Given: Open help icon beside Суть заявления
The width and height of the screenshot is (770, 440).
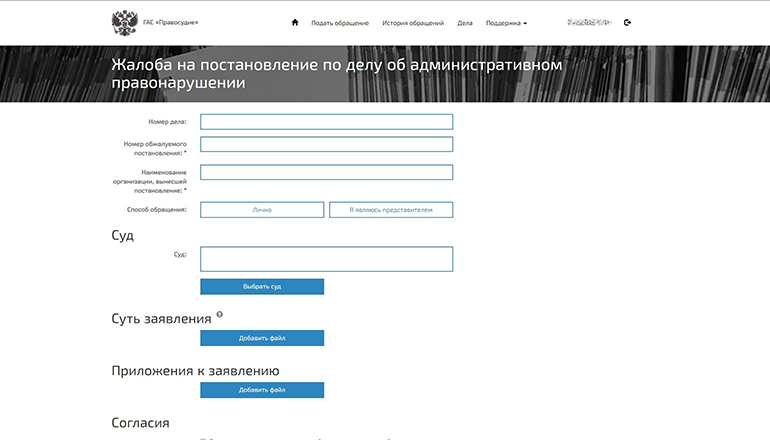Looking at the screenshot, I should [219, 315].
